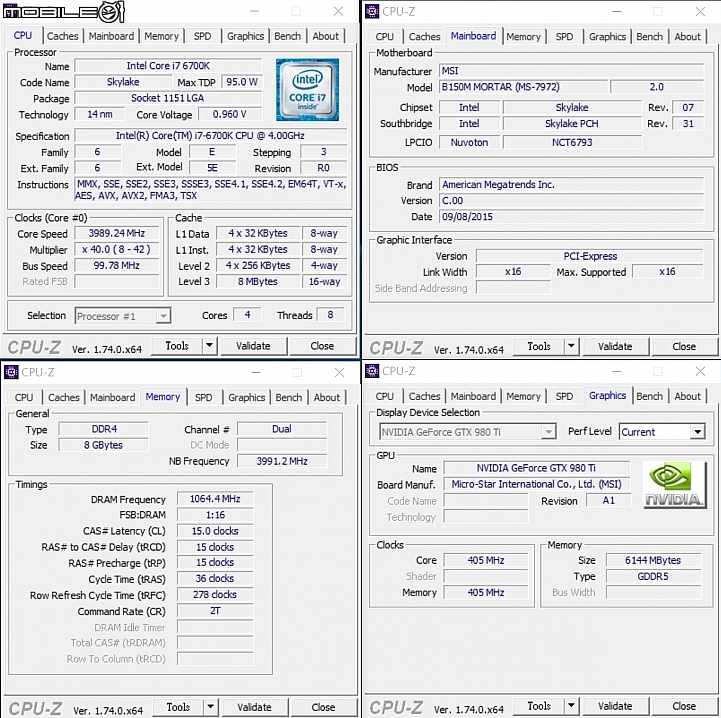Select CPU tab in Graphics window
721x718 pixels.
click(384, 396)
